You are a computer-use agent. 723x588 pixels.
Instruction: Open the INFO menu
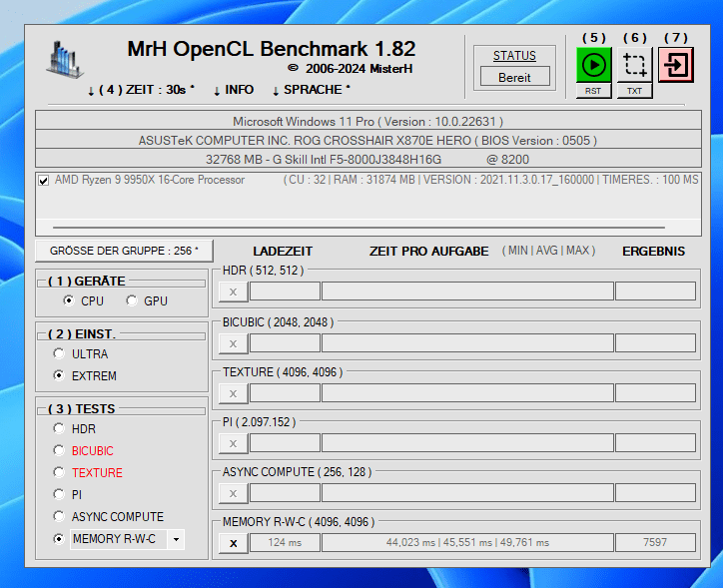pyautogui.click(x=234, y=90)
